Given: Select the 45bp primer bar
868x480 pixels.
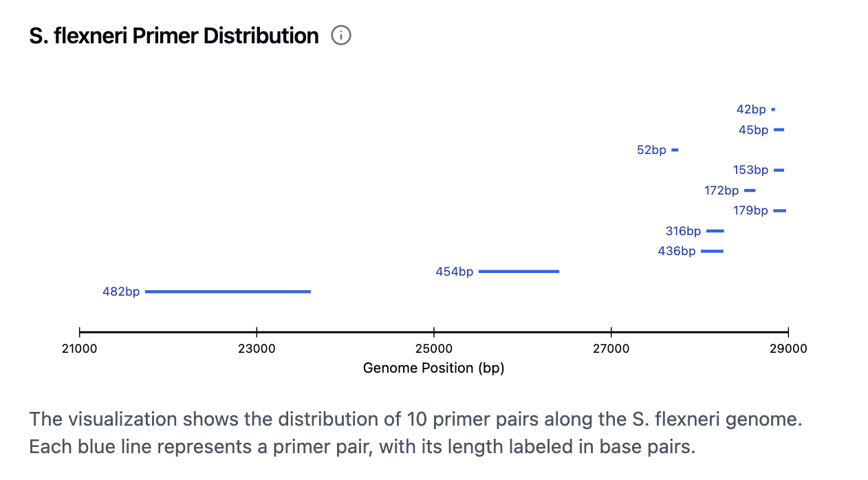Looking at the screenshot, I should (x=779, y=130).
